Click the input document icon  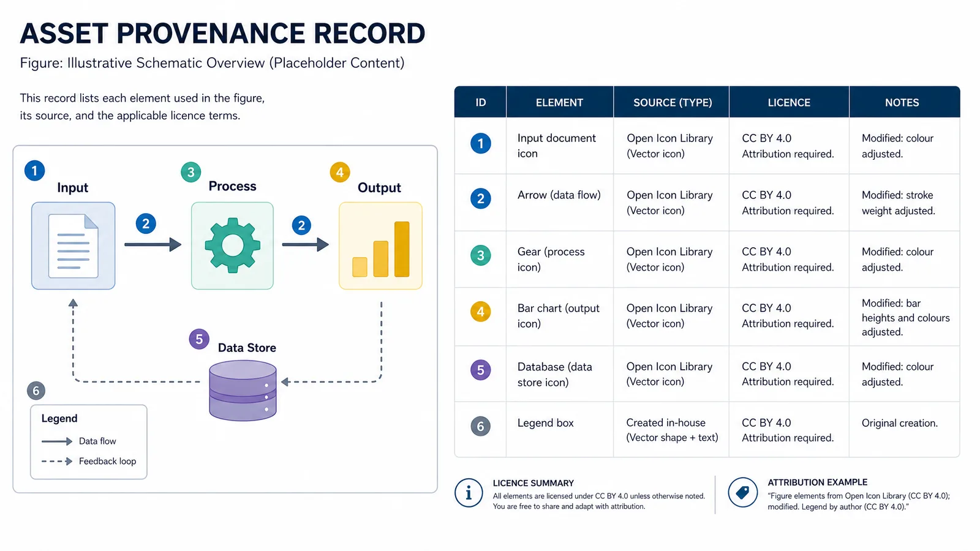click(73, 246)
